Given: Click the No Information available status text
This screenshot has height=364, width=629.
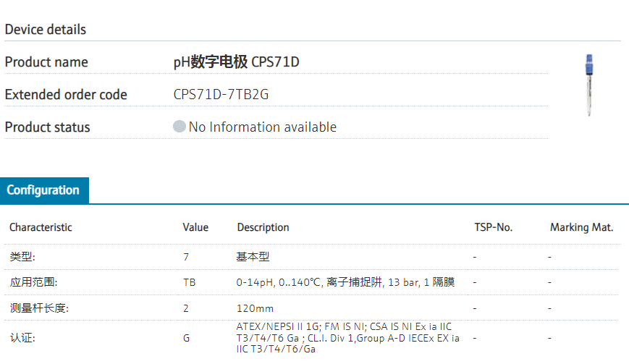Looking at the screenshot, I should pos(262,127).
